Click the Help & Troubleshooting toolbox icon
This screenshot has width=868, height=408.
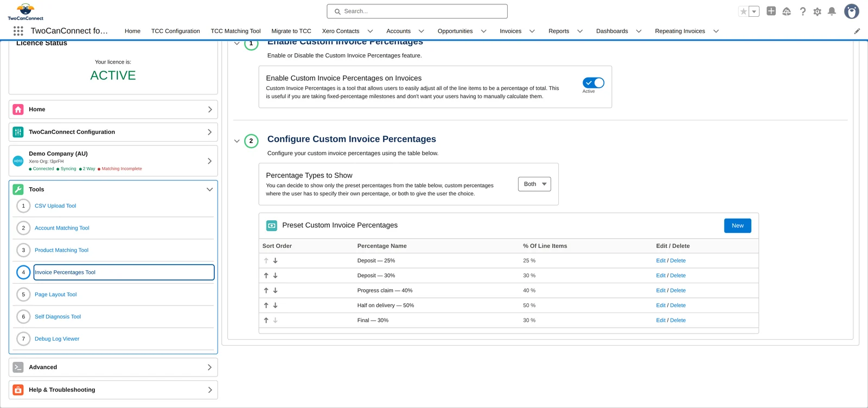(x=18, y=390)
